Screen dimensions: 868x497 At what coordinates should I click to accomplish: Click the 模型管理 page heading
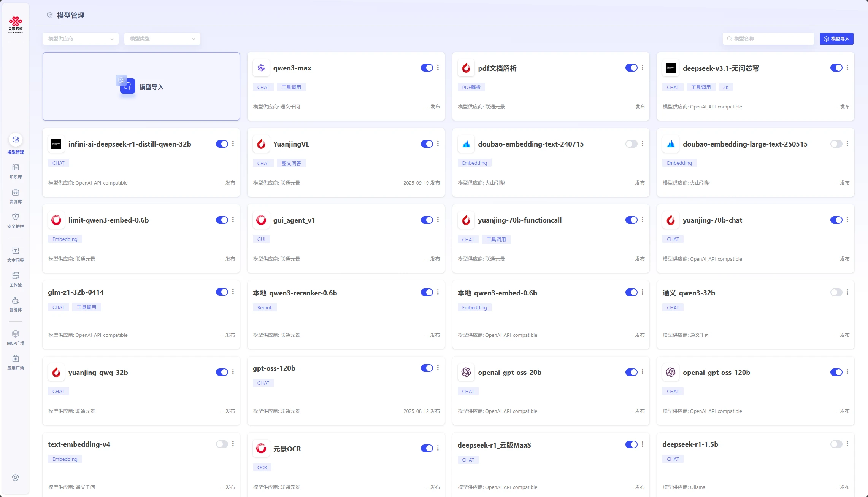coord(71,15)
